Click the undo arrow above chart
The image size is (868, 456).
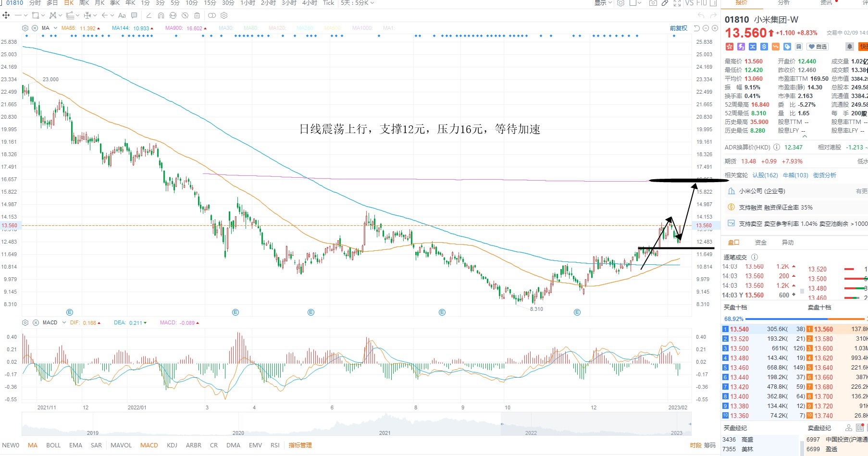[701, 16]
